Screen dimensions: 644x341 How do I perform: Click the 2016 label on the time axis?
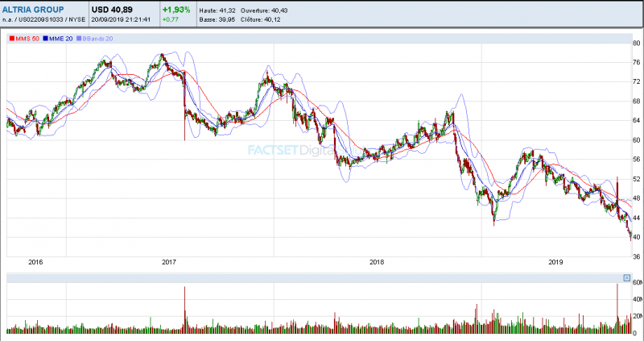[x=35, y=262]
